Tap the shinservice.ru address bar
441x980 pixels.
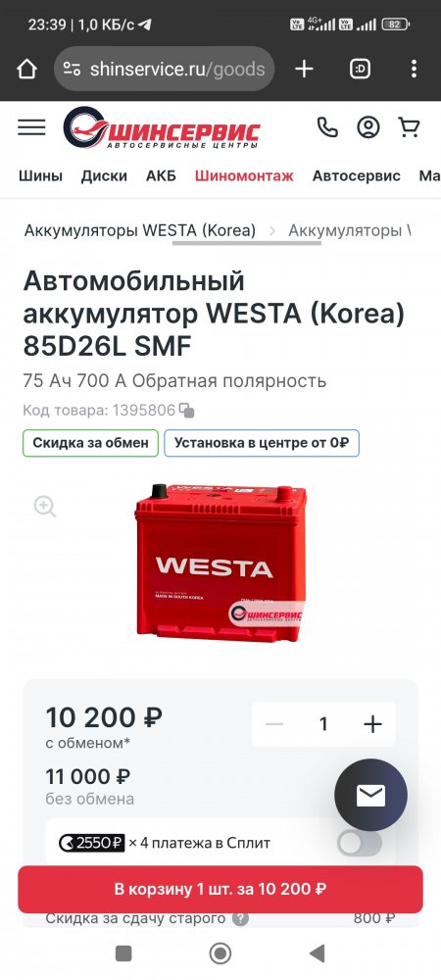click(165, 69)
